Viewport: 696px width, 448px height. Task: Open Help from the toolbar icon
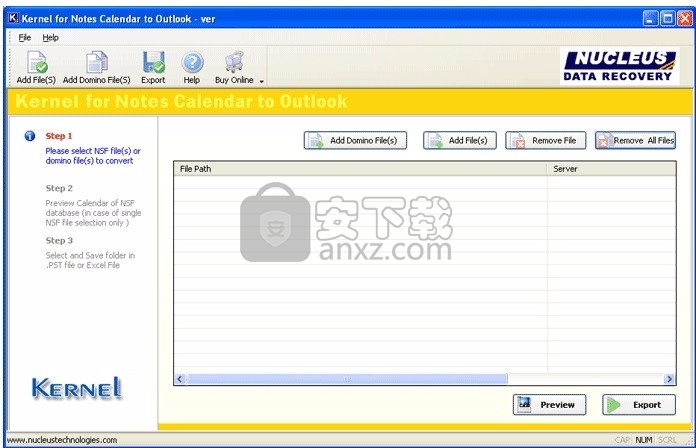pyautogui.click(x=192, y=62)
